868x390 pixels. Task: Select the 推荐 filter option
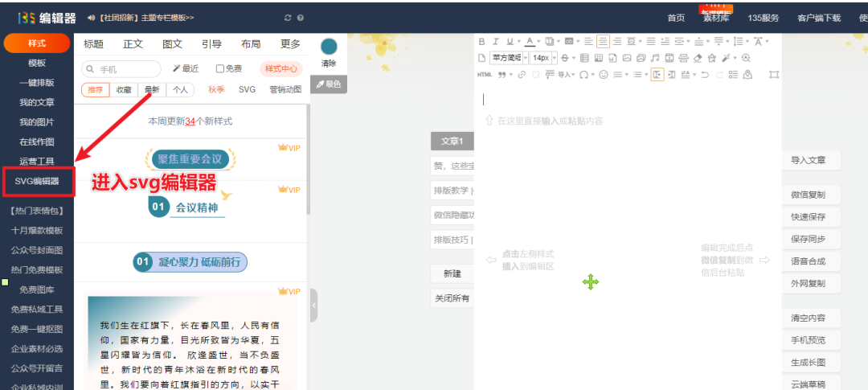(95, 90)
